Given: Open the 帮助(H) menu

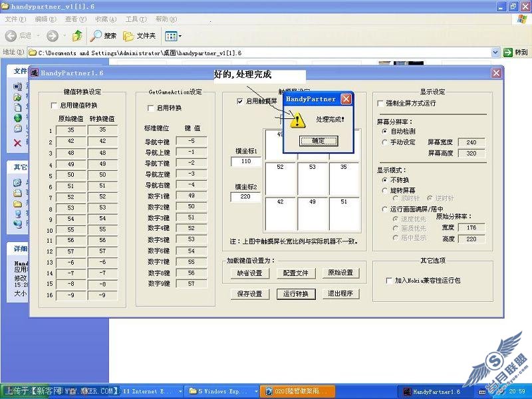Looking at the screenshot, I should pyautogui.click(x=166, y=19).
